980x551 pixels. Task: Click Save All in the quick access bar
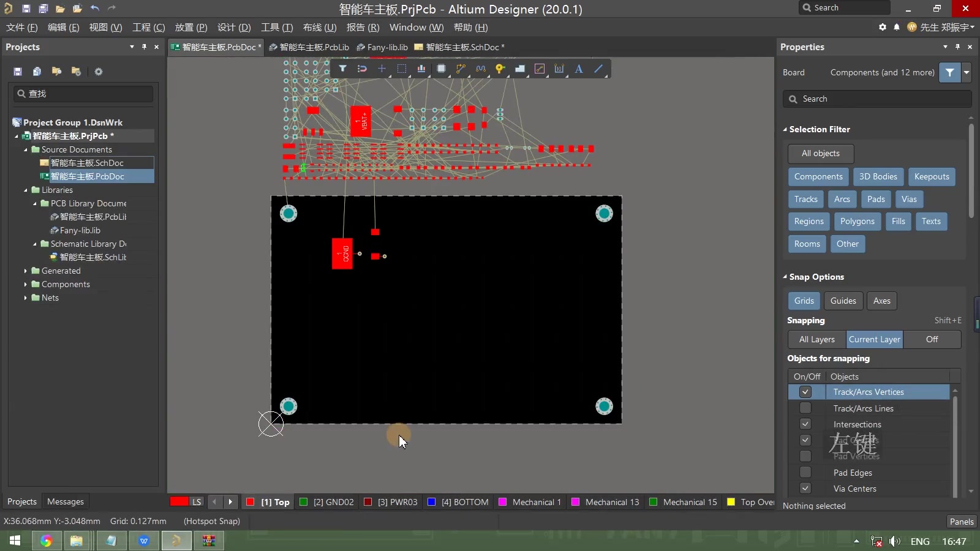[x=43, y=9]
